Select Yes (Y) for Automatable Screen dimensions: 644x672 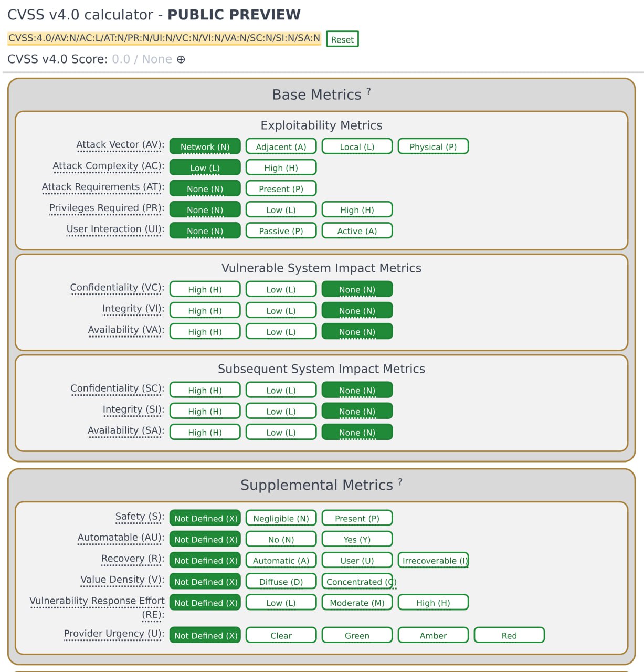357,540
